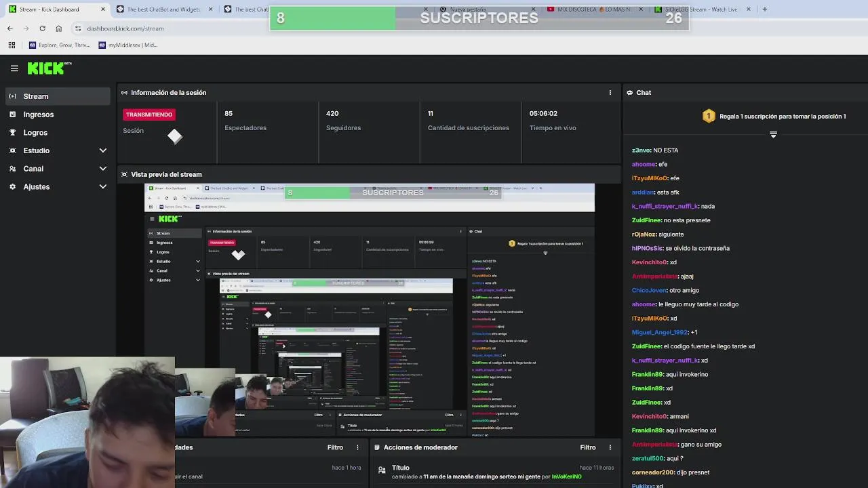Click the Stream broadcast icon in sidebar
Screen dimensions: 868x488
[x=12, y=96]
